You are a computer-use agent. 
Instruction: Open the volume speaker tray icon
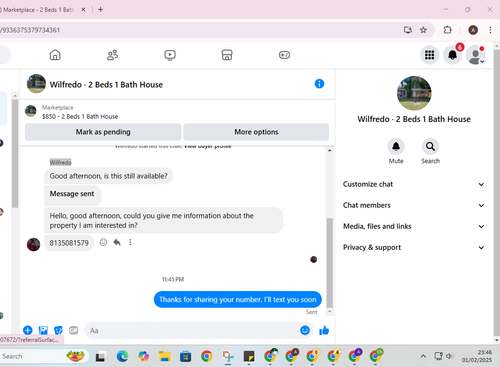pyautogui.click(x=449, y=356)
